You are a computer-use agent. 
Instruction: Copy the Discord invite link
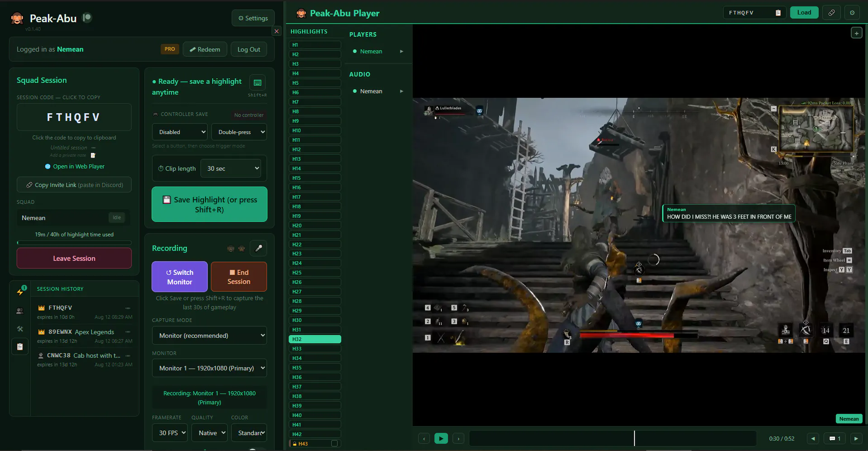[74, 185]
